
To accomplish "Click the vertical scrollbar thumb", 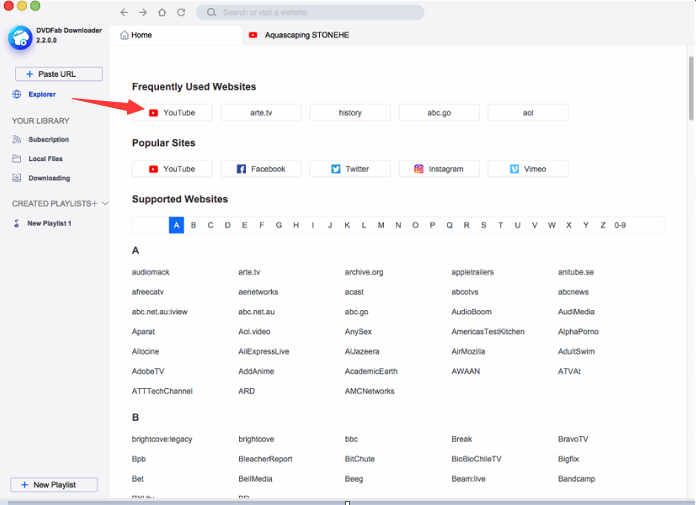I will click(x=691, y=88).
